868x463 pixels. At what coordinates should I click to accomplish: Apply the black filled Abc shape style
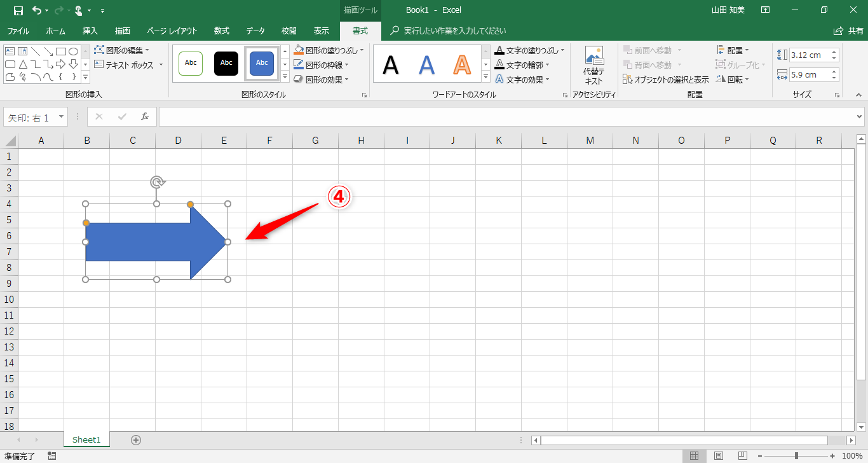coord(226,63)
